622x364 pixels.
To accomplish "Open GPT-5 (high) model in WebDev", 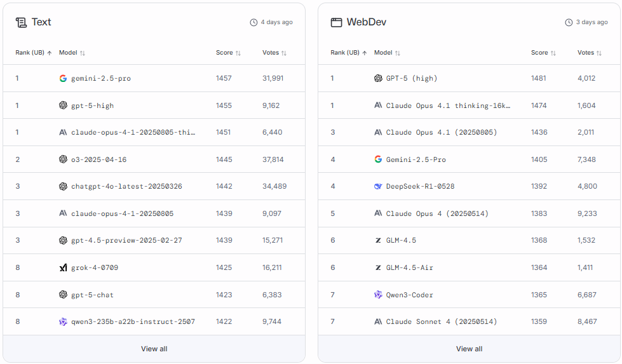I will click(x=412, y=78).
